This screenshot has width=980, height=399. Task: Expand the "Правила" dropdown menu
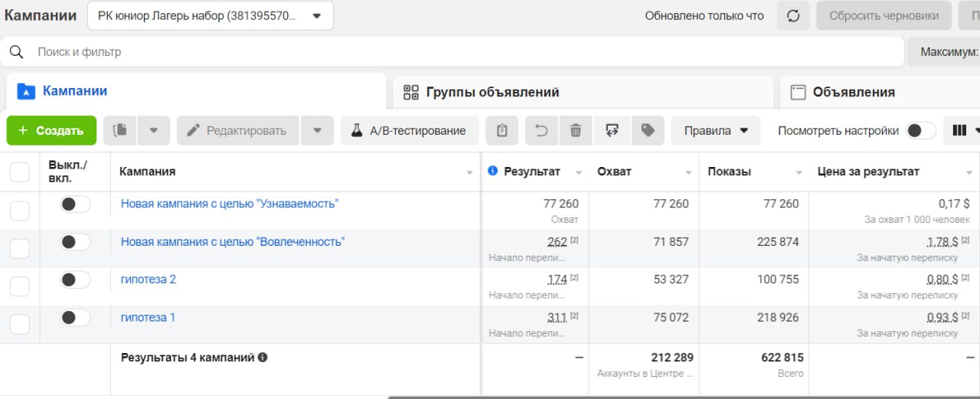pos(716,131)
